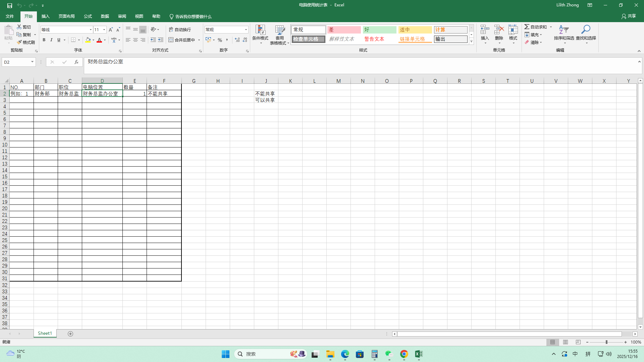
Task: Click the Format Painter brush icon
Action: coord(19,42)
